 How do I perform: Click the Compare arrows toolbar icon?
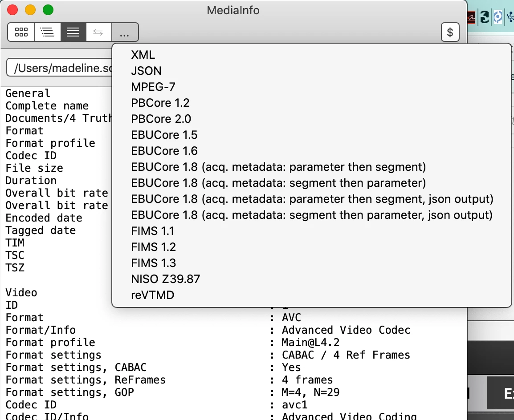click(x=98, y=32)
